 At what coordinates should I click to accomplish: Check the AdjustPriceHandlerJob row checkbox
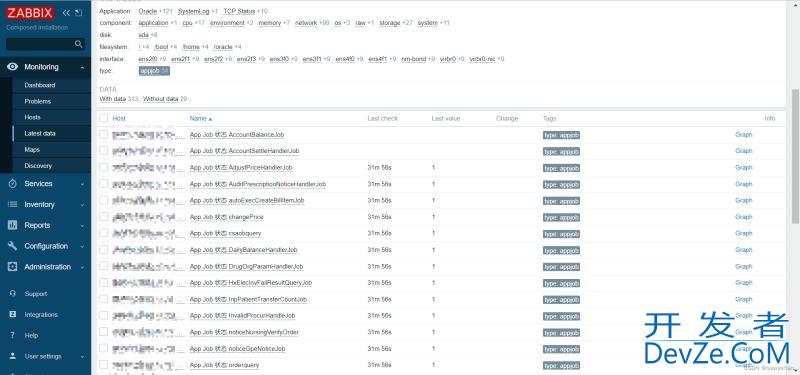click(104, 167)
